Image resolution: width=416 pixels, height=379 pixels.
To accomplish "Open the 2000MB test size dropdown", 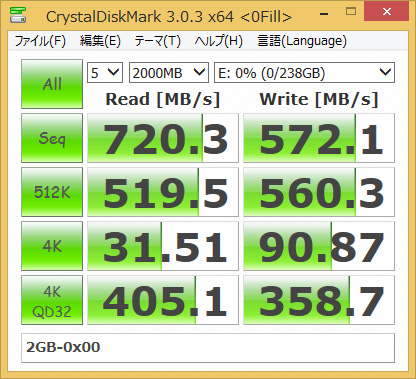I will tap(169, 72).
